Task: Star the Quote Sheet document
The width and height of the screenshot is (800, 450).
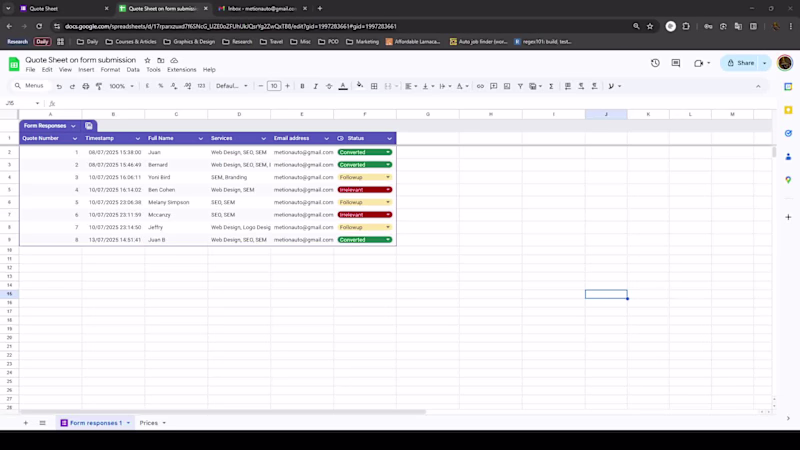Action: tap(147, 60)
